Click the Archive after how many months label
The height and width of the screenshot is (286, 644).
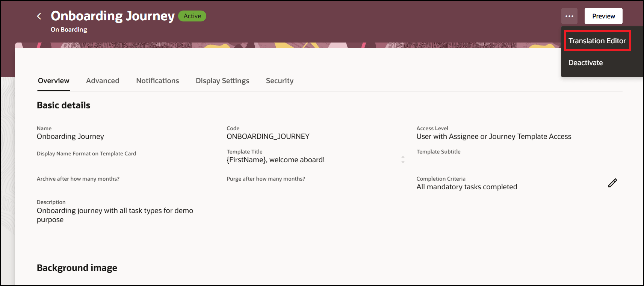pos(78,179)
